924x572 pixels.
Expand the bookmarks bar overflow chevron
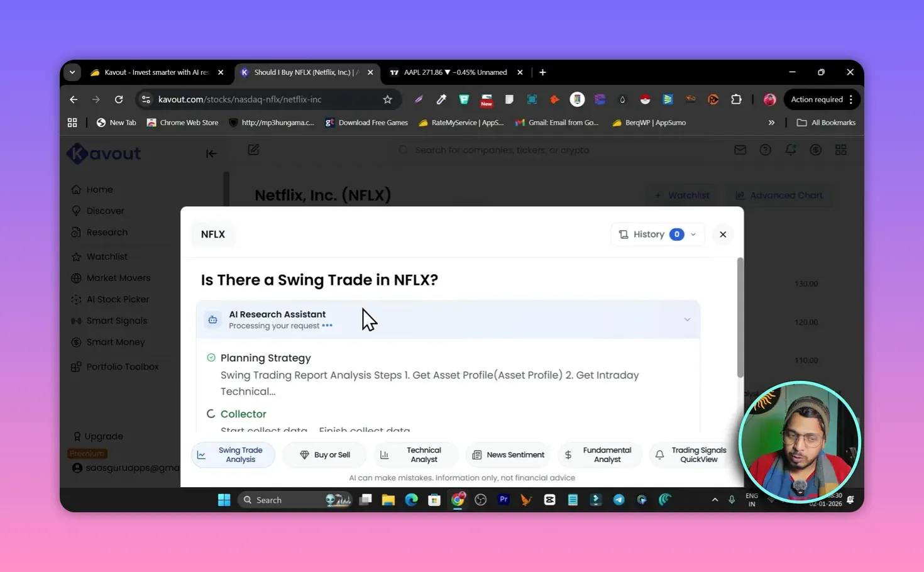(772, 123)
